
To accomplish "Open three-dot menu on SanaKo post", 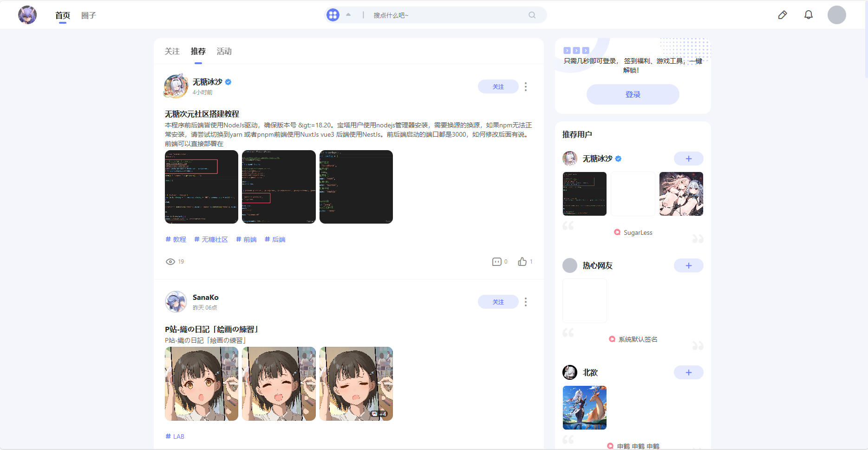I will coord(526,302).
